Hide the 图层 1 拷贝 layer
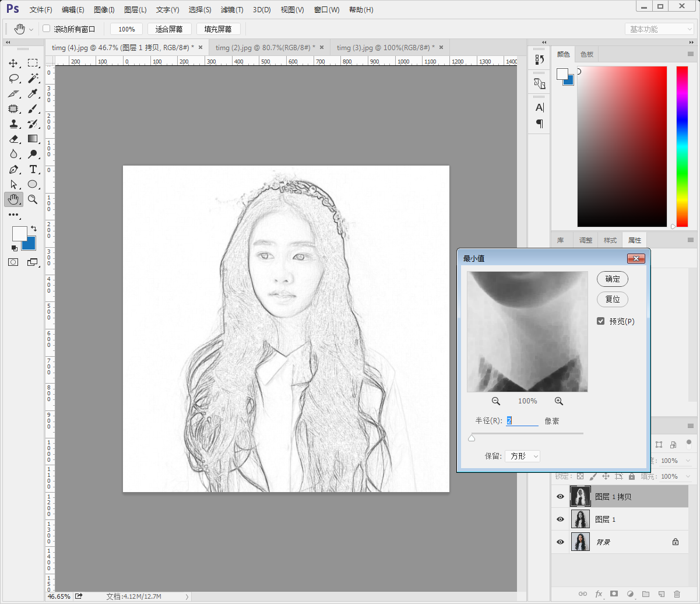The height and width of the screenshot is (604, 700). (560, 497)
